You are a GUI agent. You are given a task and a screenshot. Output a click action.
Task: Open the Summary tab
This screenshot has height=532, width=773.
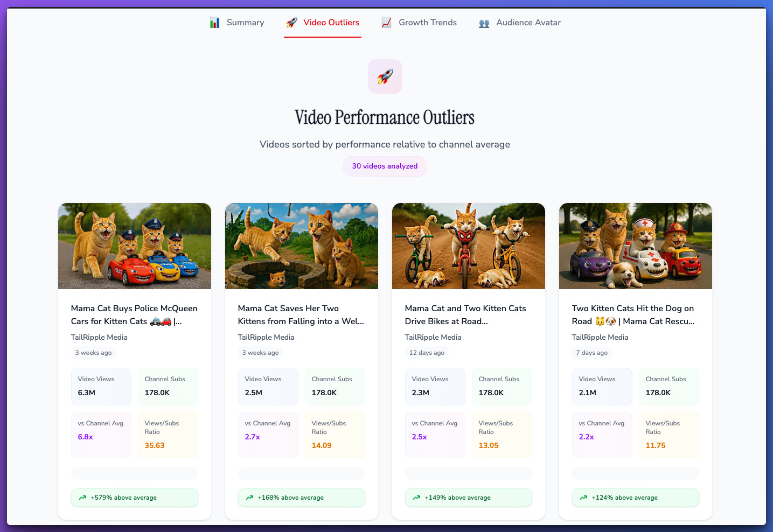[x=237, y=23]
